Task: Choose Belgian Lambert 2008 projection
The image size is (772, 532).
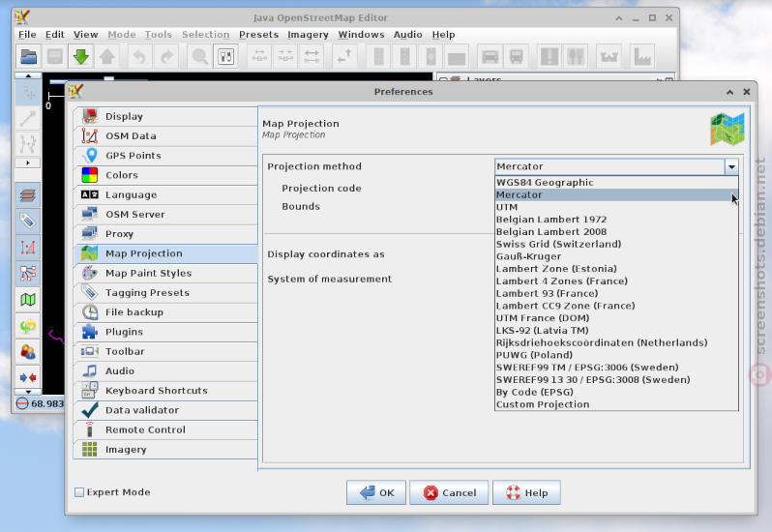Action: pos(616,232)
